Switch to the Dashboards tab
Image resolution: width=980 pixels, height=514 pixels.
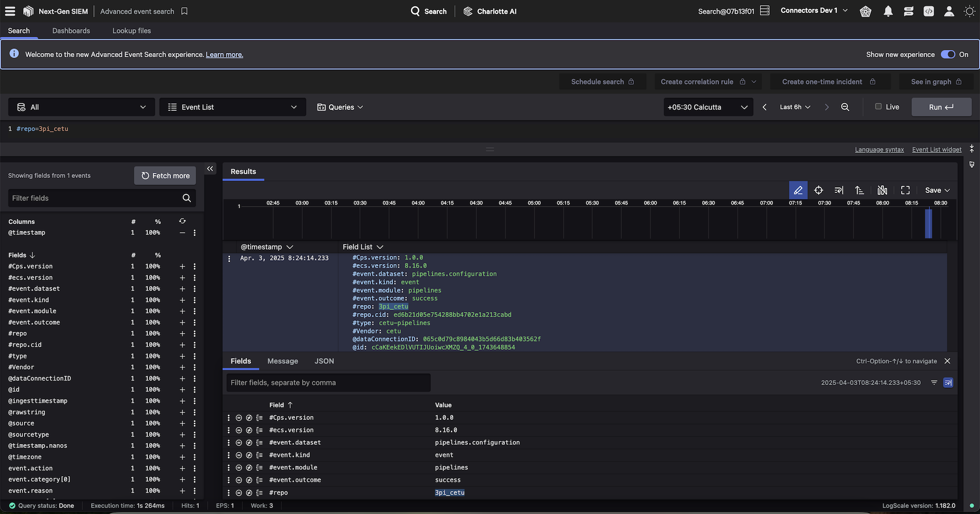[71, 31]
